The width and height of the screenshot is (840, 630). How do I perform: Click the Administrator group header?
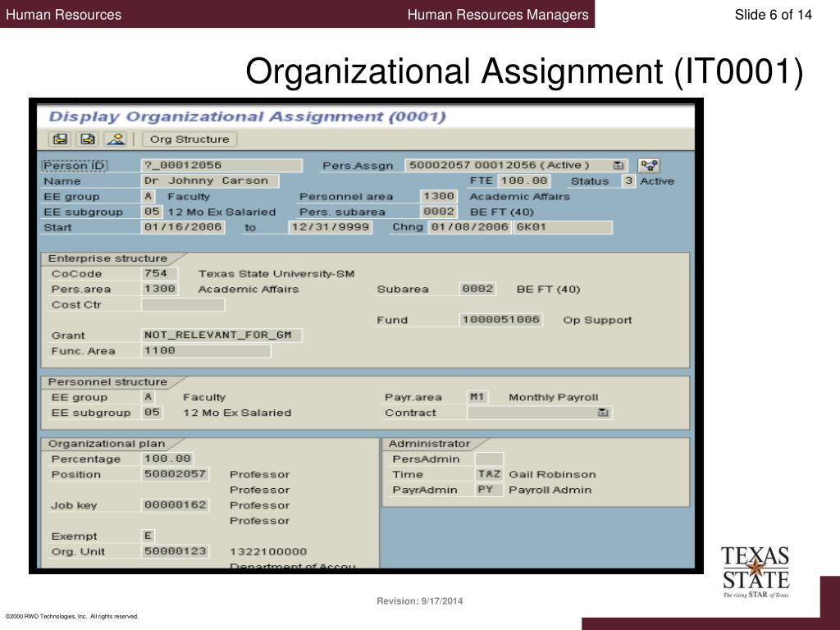429,444
